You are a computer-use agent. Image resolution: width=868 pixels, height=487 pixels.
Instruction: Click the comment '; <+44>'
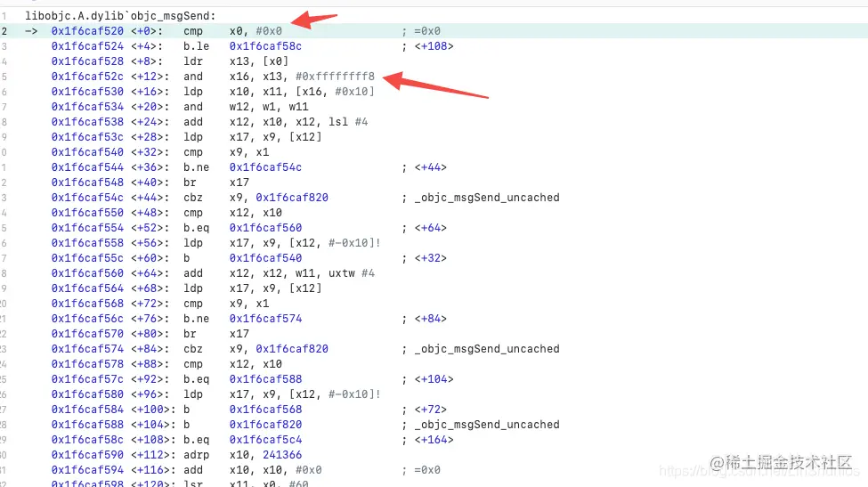tap(424, 167)
